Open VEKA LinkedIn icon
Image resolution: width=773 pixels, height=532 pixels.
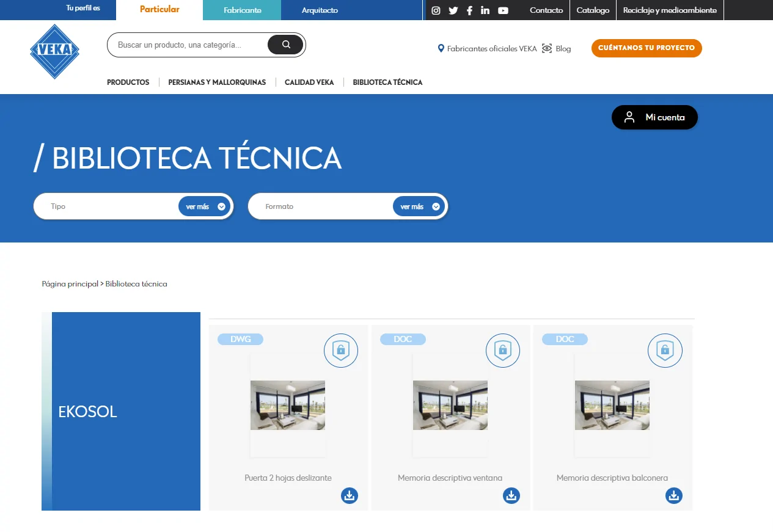pos(485,10)
